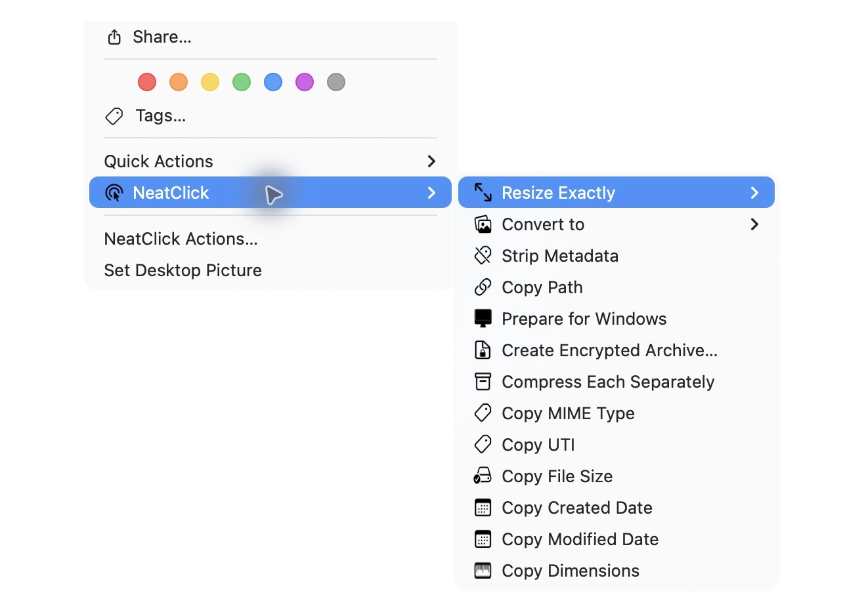Select the Copy File Size label
Viewport: 864px width, 616px height.
click(557, 476)
